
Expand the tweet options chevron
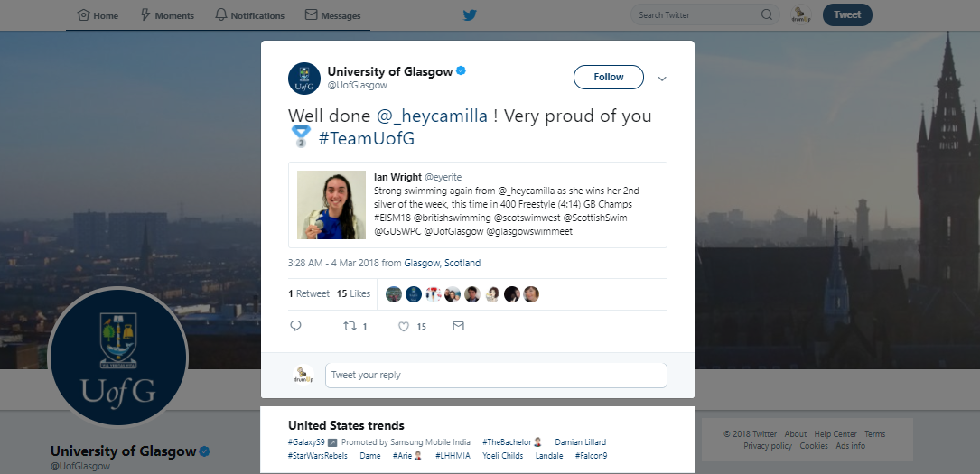click(662, 79)
